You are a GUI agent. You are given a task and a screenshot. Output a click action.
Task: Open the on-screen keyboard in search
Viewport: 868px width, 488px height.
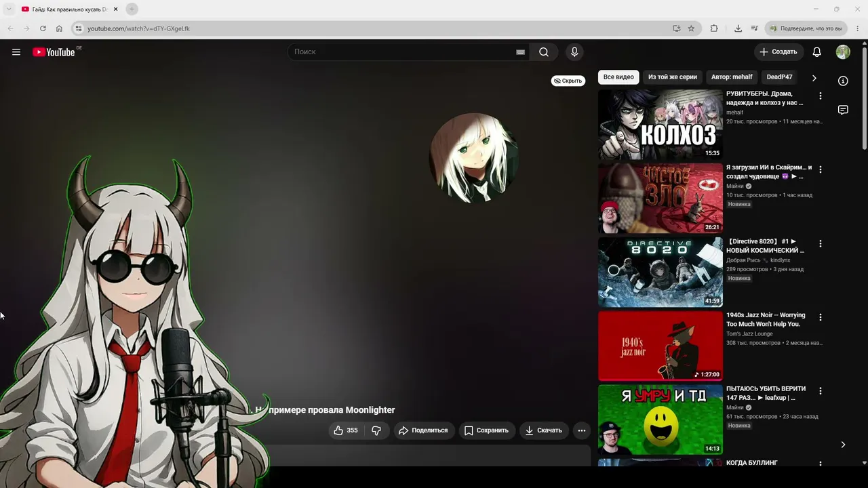pyautogui.click(x=520, y=52)
